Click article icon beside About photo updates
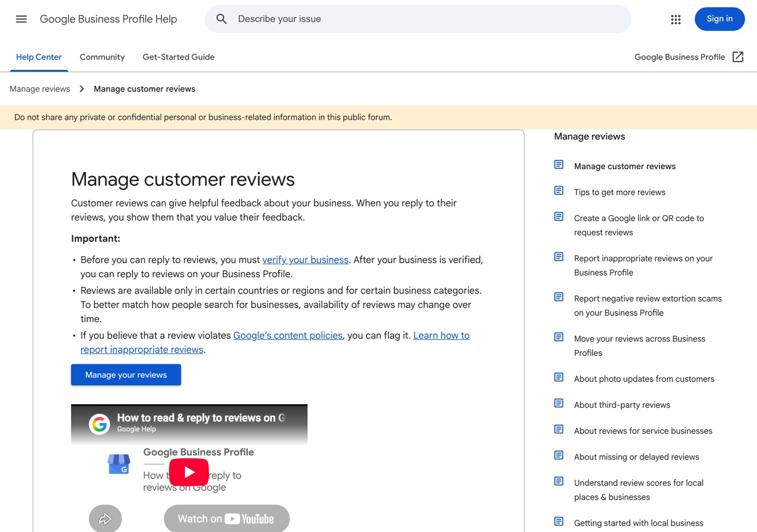Viewport: 757px width, 532px height. pos(559,378)
